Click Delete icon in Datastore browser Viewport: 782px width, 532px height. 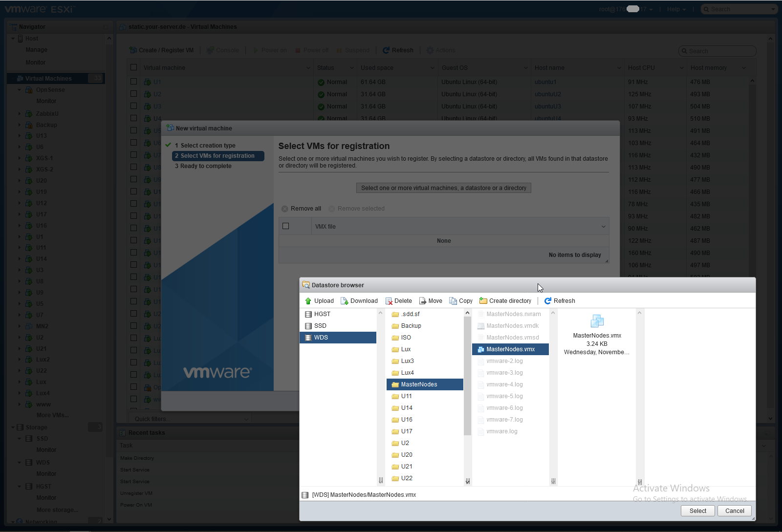389,301
